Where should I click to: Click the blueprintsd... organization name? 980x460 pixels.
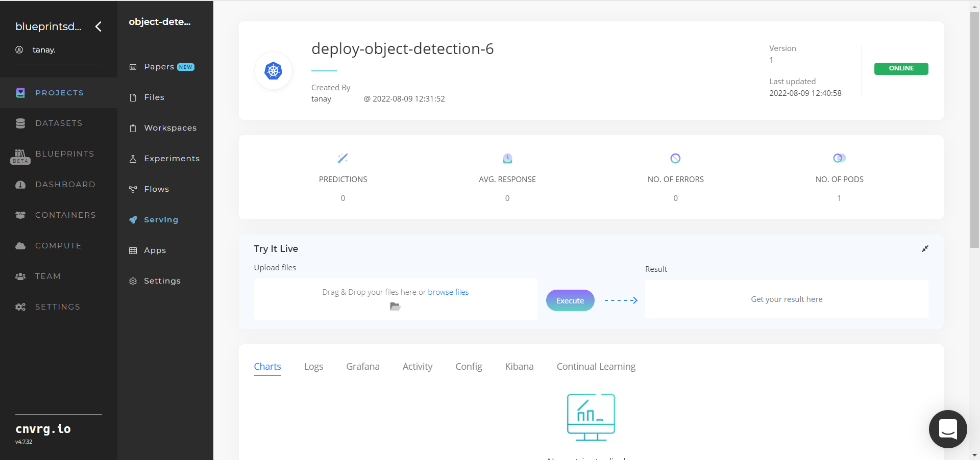click(48, 27)
